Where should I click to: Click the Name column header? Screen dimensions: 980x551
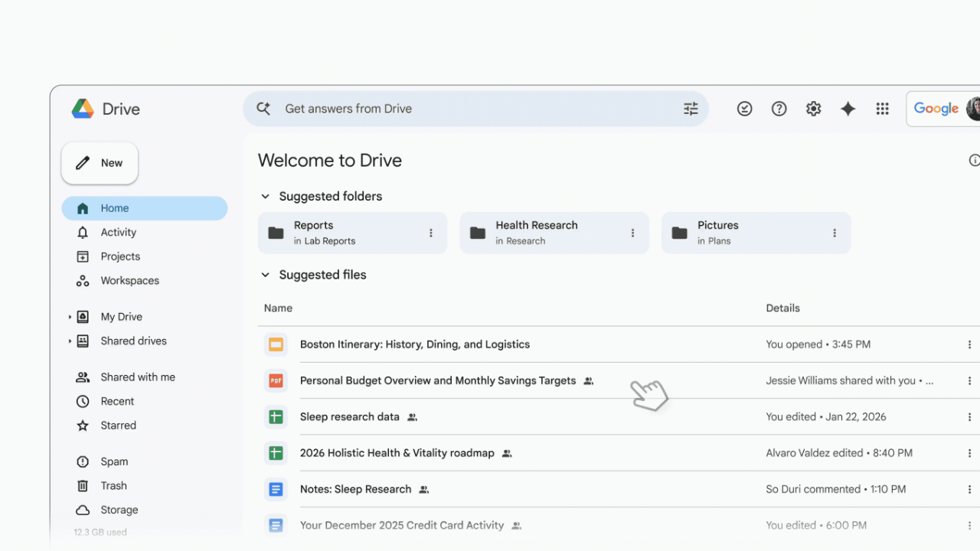[278, 308]
